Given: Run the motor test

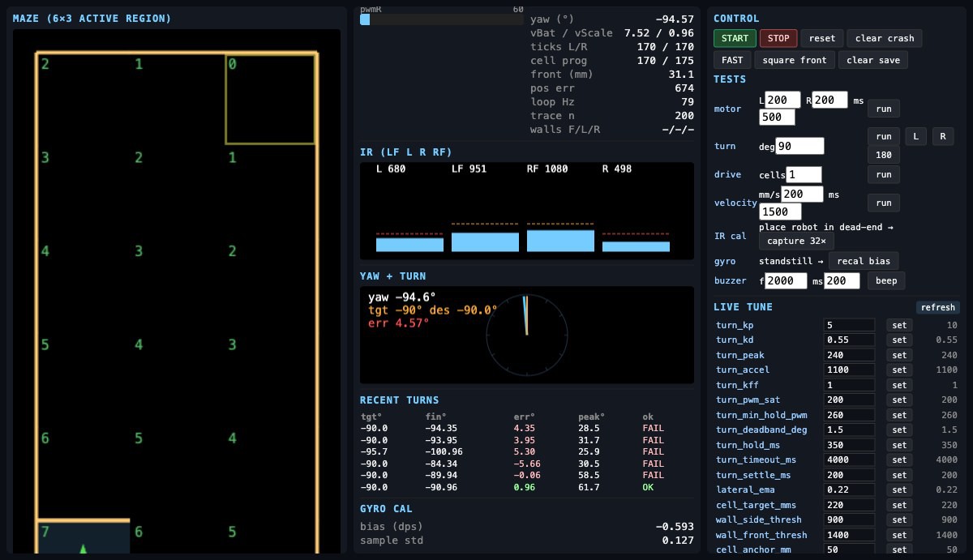Looking at the screenshot, I should [883, 109].
